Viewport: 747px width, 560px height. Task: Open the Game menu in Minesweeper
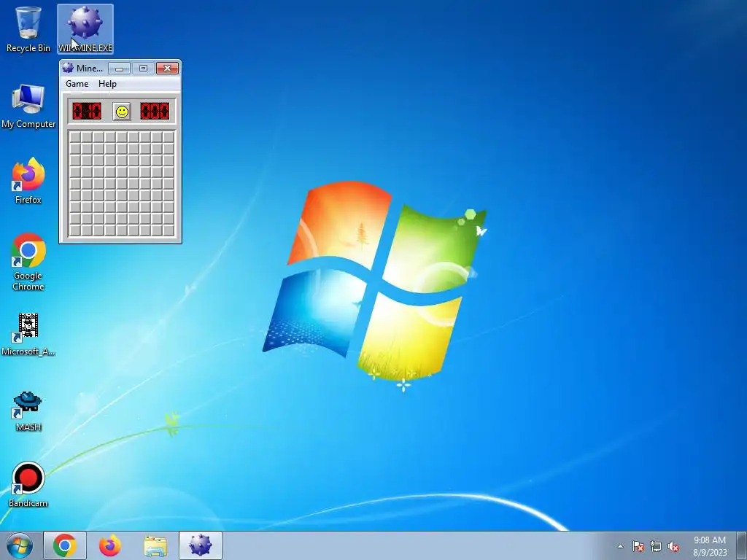pyautogui.click(x=77, y=84)
